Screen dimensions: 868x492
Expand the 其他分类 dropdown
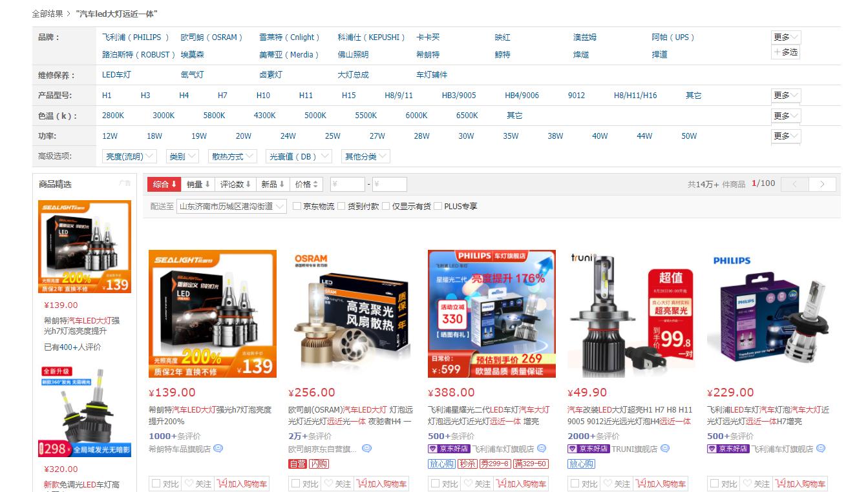366,156
